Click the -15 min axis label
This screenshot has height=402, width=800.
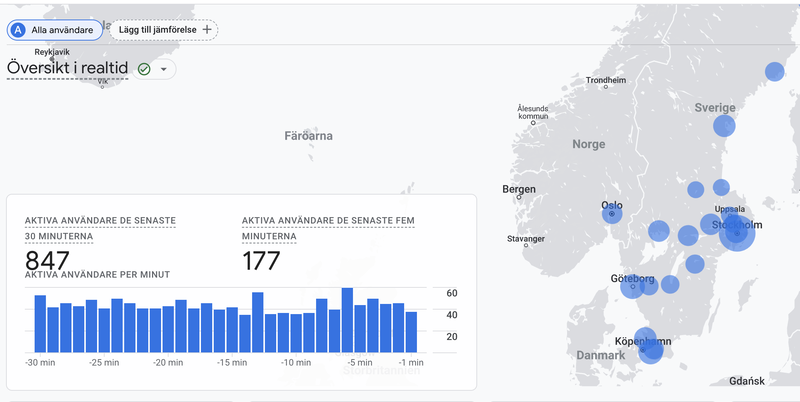click(232, 363)
